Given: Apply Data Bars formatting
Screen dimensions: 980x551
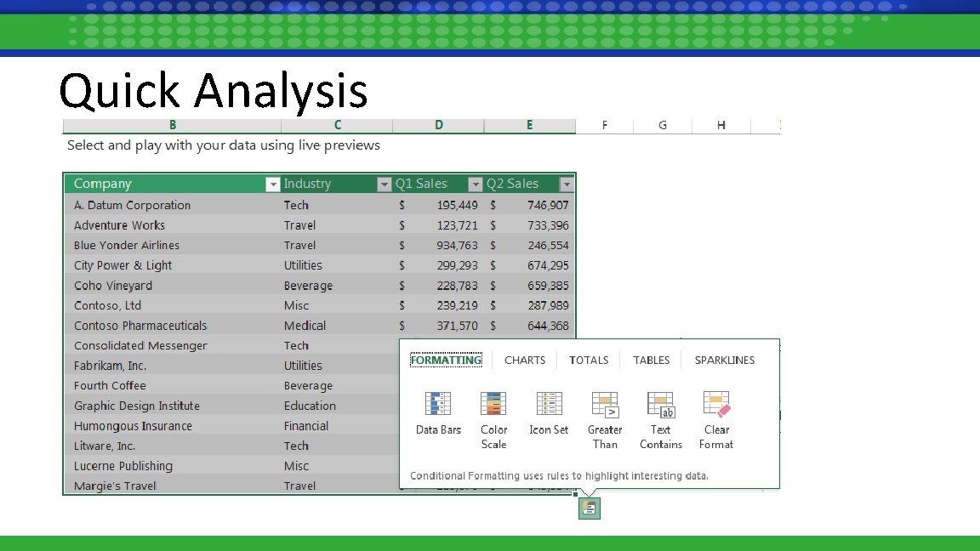Looking at the screenshot, I should [x=438, y=413].
